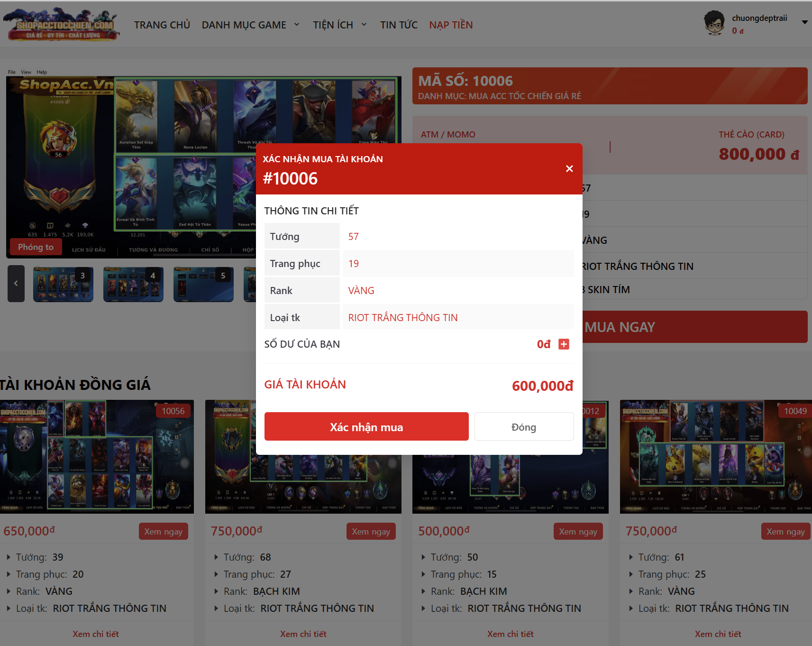
Task: Click the RIOT TRẮNG THÔNG TIN value in modal
Action: 403,317
